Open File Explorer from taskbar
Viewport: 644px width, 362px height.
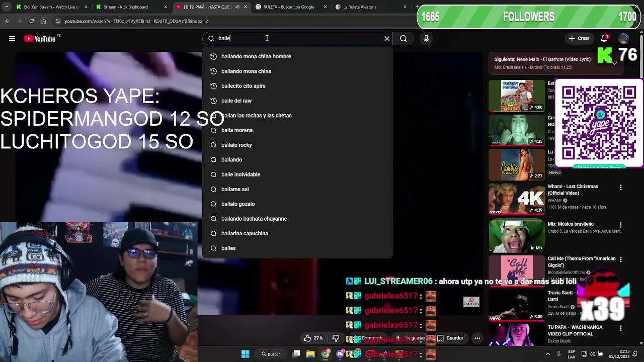pos(310,354)
